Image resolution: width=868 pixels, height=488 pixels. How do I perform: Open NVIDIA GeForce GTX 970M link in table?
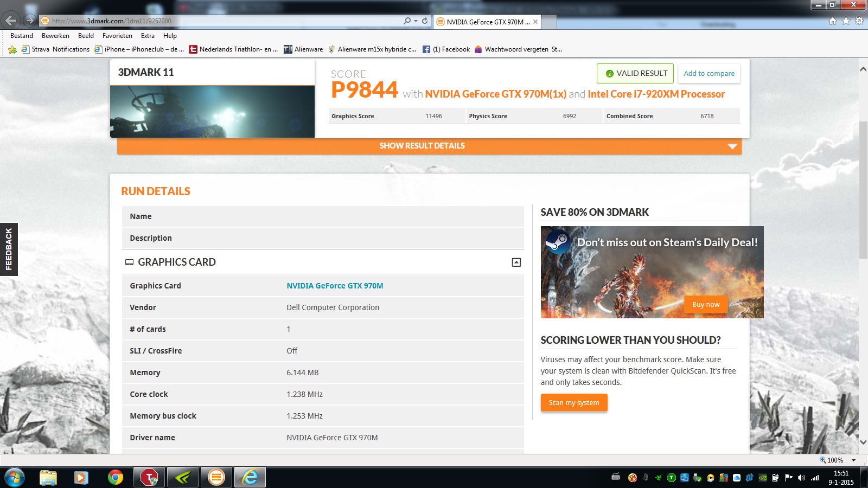[335, 286]
